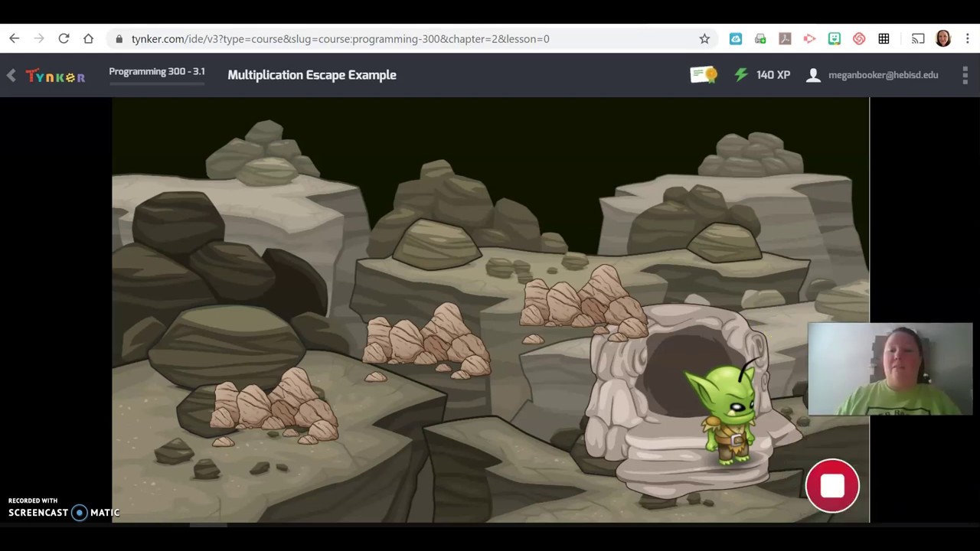Open the Adobe Acrobat extension icon

785,38
